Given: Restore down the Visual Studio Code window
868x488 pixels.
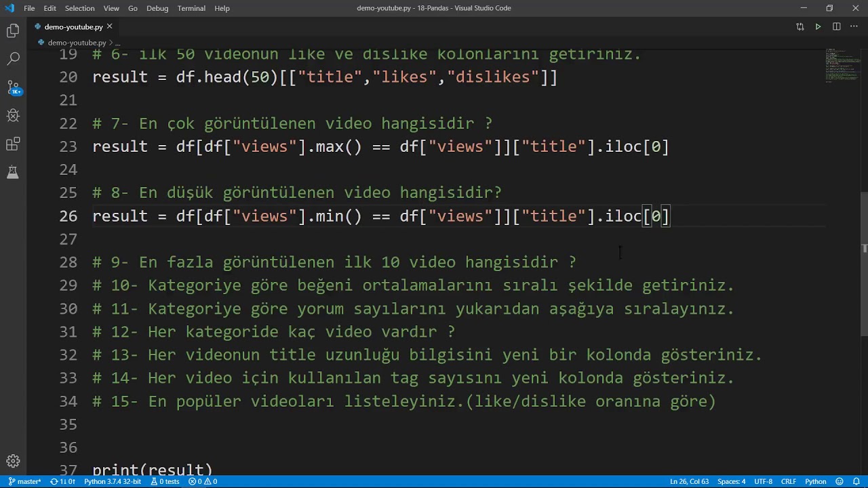Looking at the screenshot, I should click(829, 8).
